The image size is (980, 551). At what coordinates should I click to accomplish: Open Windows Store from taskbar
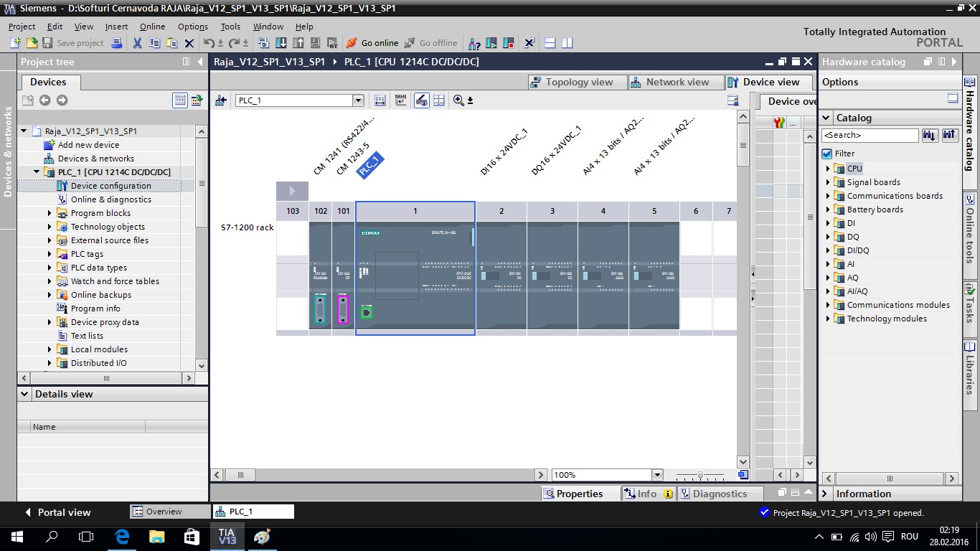(x=192, y=536)
